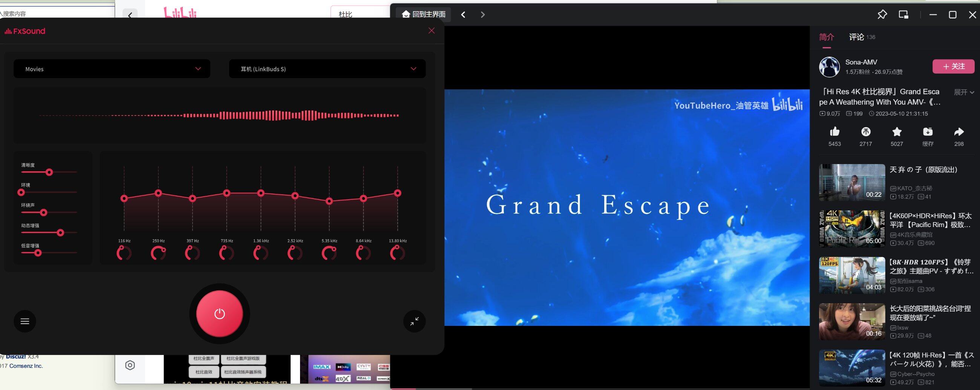Click the 杜比 search field in bilibili window
Viewport: 980px width, 390px height.
(360, 14)
